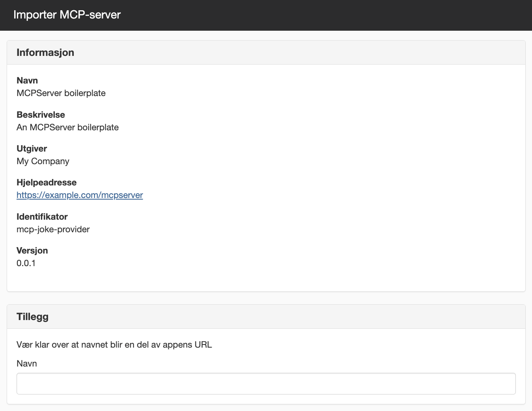Select the mcp-joke-provider identifier text
This screenshot has height=411, width=532.
click(x=53, y=230)
